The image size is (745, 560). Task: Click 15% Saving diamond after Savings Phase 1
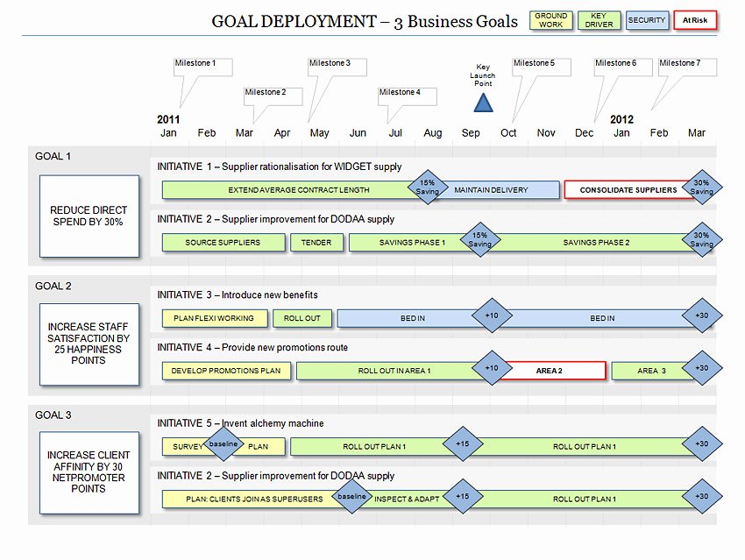[x=480, y=239]
